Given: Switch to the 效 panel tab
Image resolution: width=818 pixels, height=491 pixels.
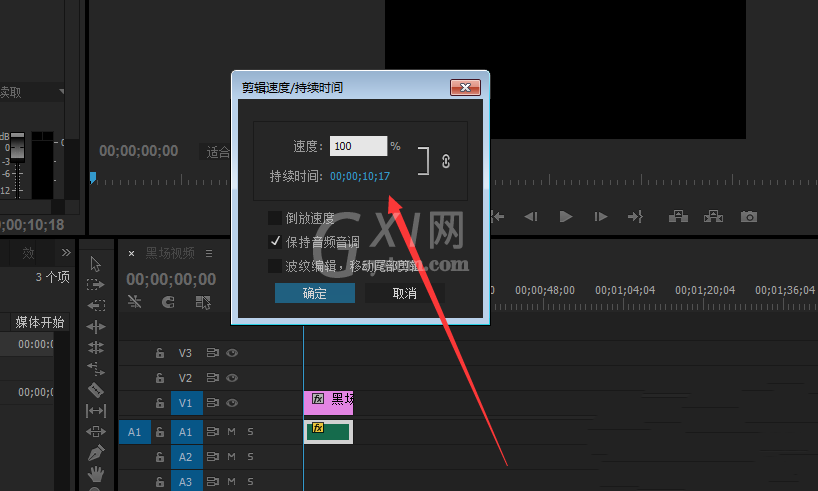Looking at the screenshot, I should click(x=28, y=253).
